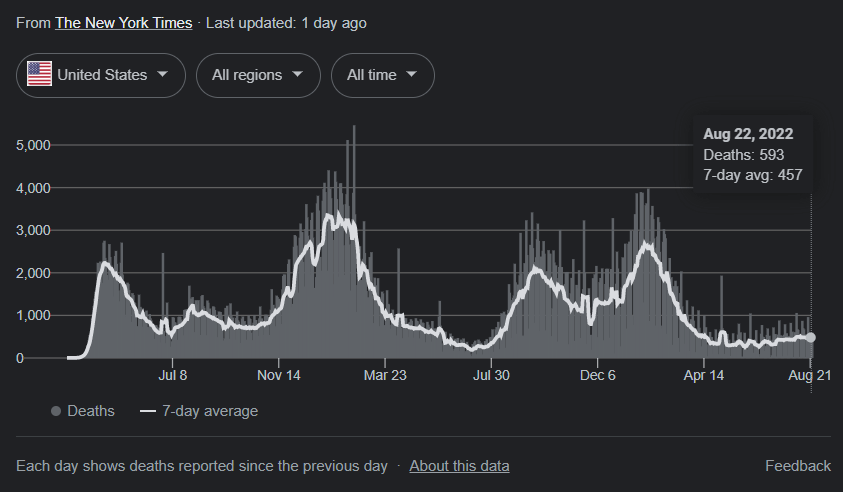This screenshot has width=843, height=492.
Task: Click the gray Deaths legend dot
Action: pyautogui.click(x=56, y=411)
